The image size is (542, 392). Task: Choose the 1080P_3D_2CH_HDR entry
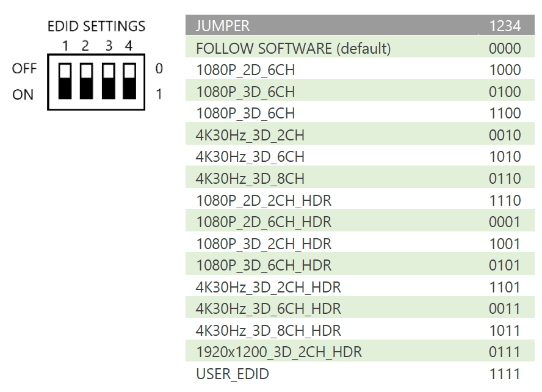click(x=264, y=244)
